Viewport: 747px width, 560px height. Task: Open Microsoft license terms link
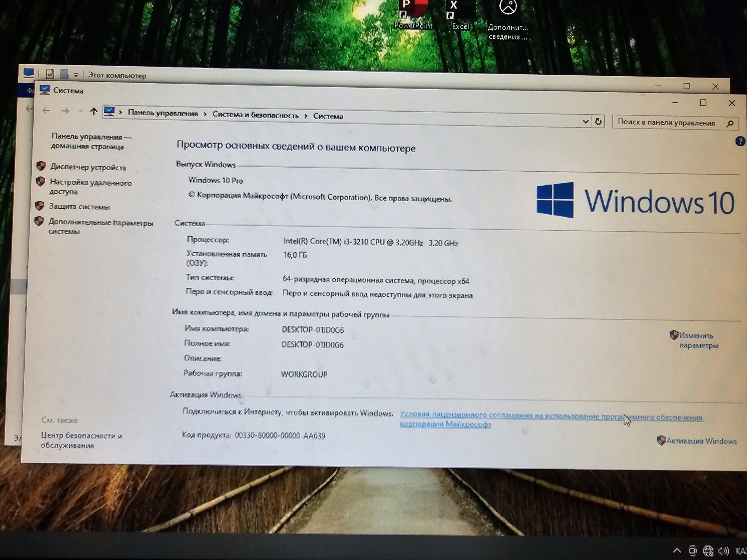[551, 419]
